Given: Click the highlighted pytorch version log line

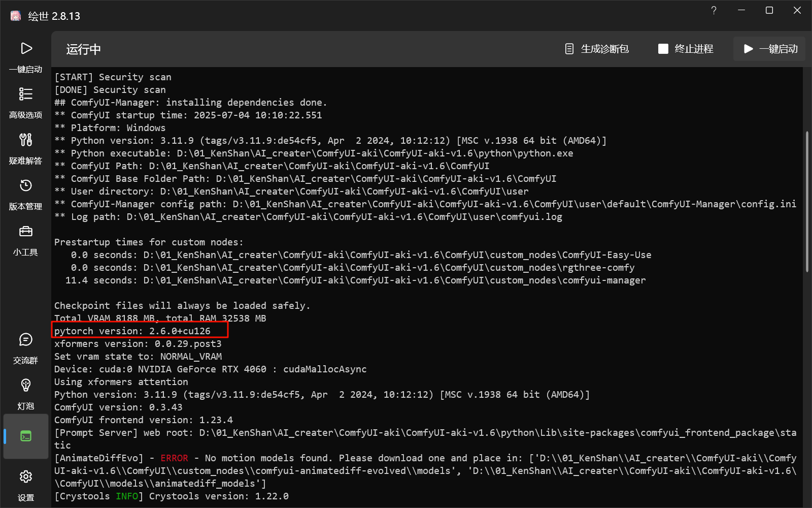Looking at the screenshot, I should pyautogui.click(x=133, y=331).
